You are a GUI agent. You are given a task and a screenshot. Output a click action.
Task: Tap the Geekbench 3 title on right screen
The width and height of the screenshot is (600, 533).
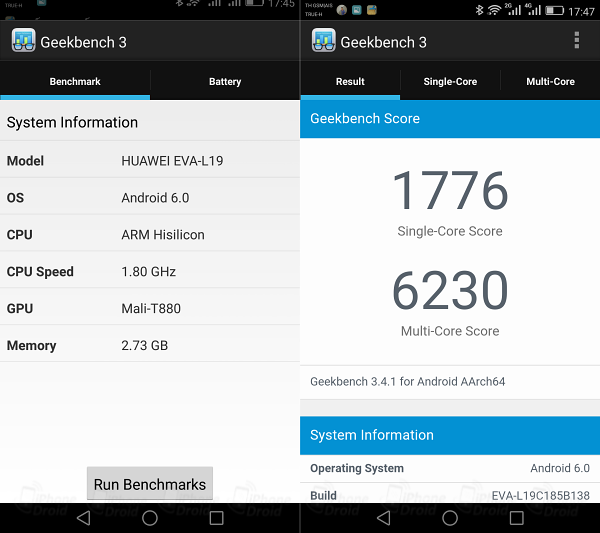[x=383, y=42]
